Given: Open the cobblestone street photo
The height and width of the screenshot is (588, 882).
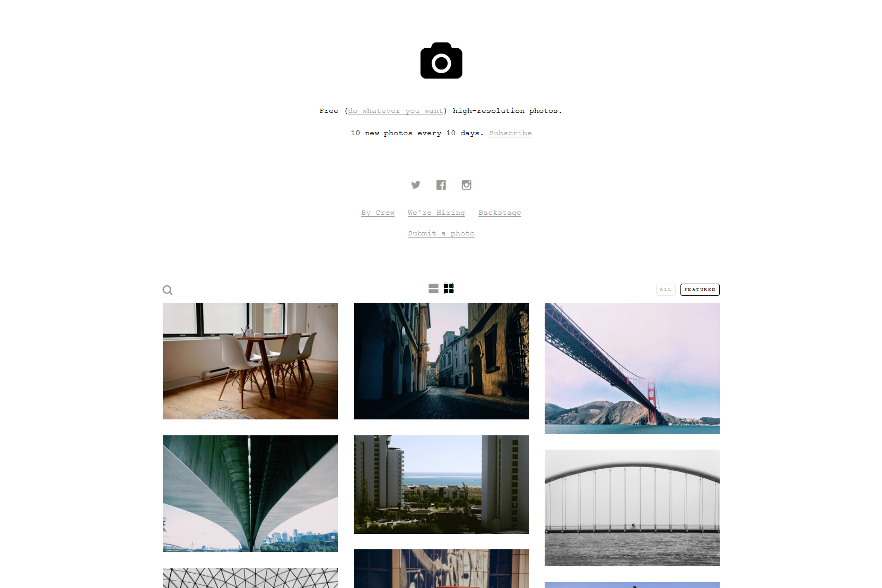Looking at the screenshot, I should point(441,361).
